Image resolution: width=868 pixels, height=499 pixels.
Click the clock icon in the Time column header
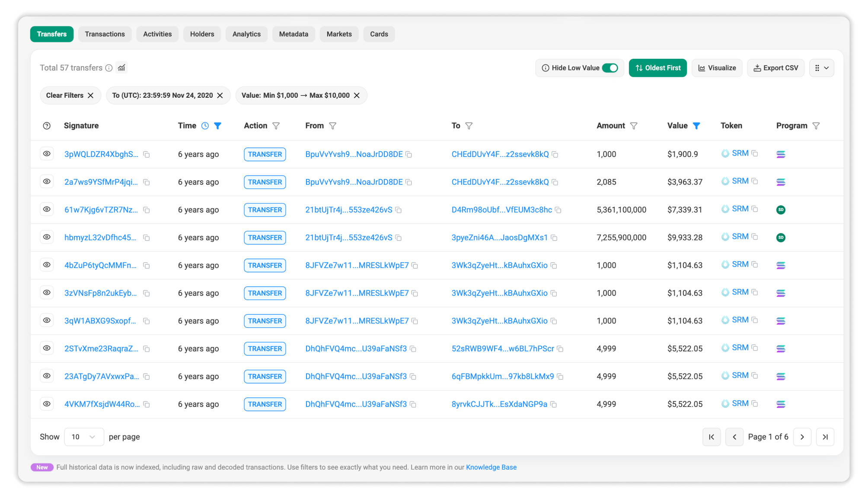[x=205, y=126]
